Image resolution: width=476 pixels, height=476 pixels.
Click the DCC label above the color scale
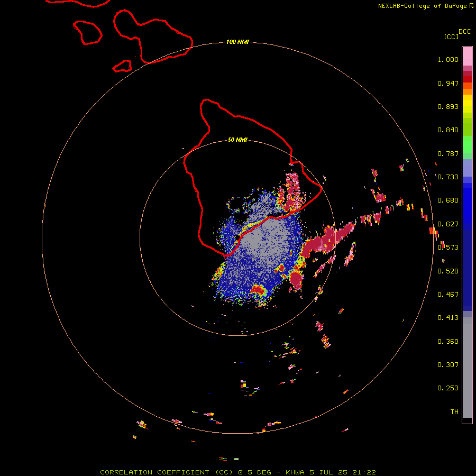[465, 32]
